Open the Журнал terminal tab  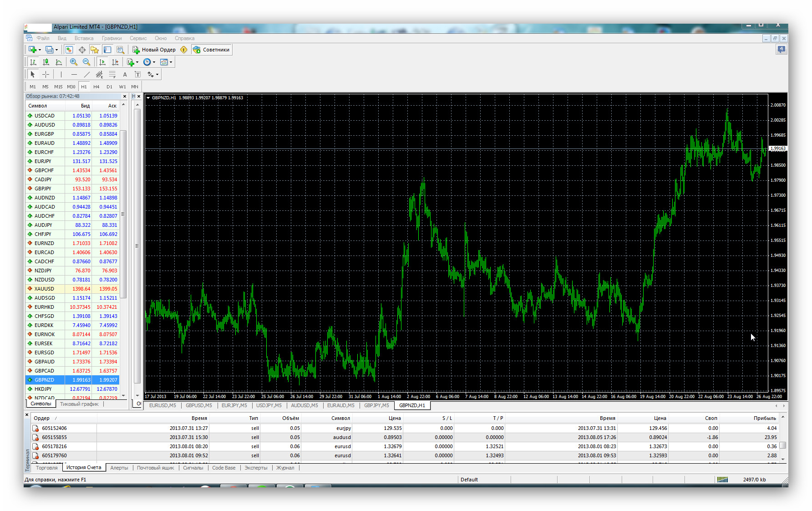click(x=285, y=468)
